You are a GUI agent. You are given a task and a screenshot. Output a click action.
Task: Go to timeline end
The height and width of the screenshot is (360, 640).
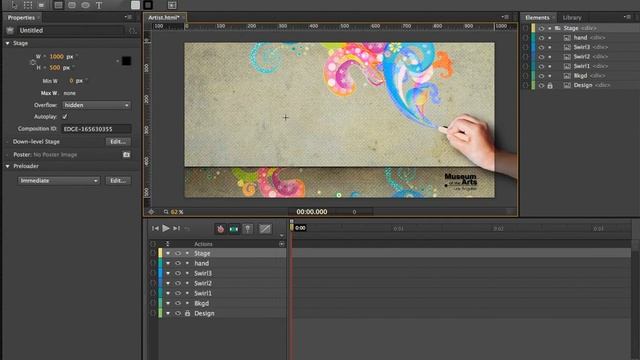coord(176,229)
